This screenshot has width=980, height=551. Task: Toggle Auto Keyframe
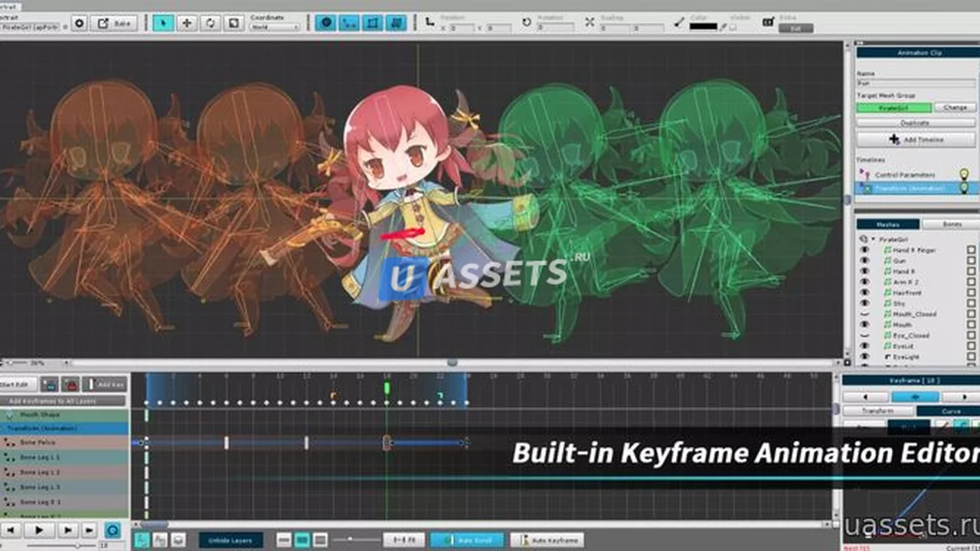547,540
